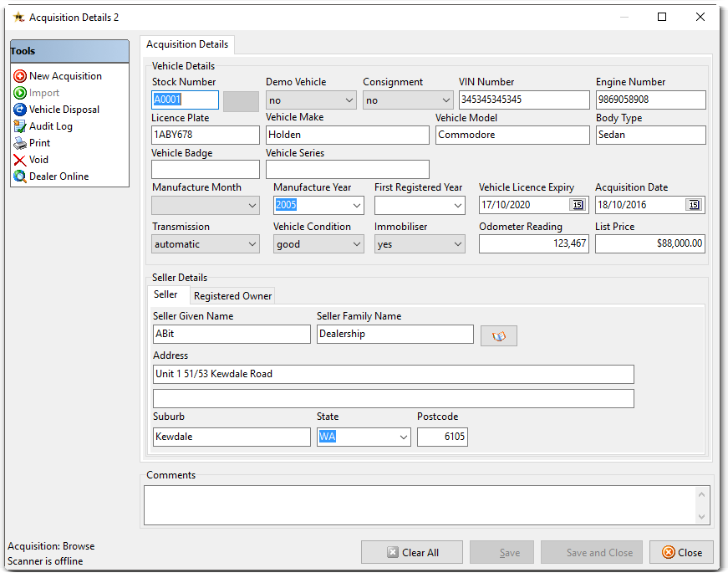Expand the State dropdown
This screenshot has height=578, width=728.
tap(404, 437)
